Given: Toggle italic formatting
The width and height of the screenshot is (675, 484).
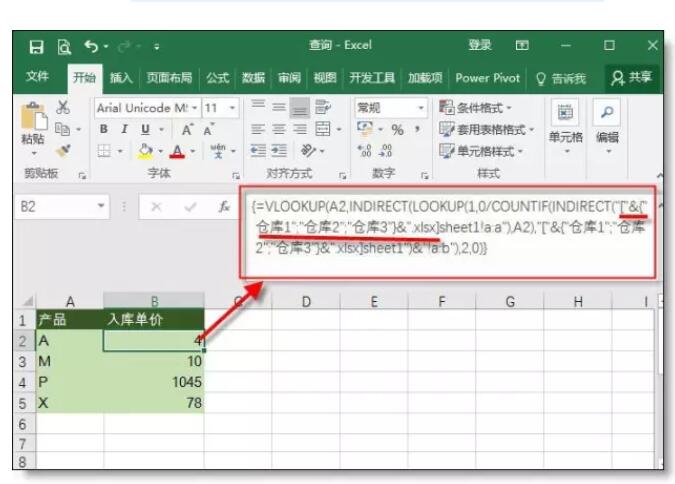Looking at the screenshot, I should point(124,129).
